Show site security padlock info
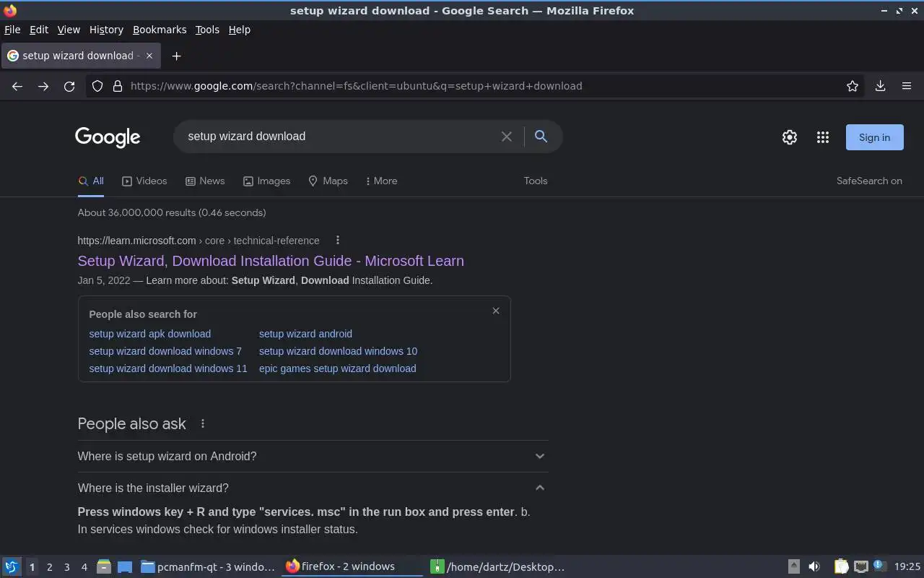Viewport: 924px width, 578px height. [118, 86]
